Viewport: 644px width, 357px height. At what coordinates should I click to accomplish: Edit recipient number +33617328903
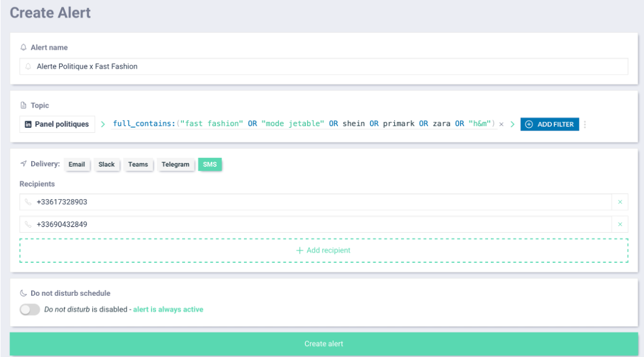[316, 202]
